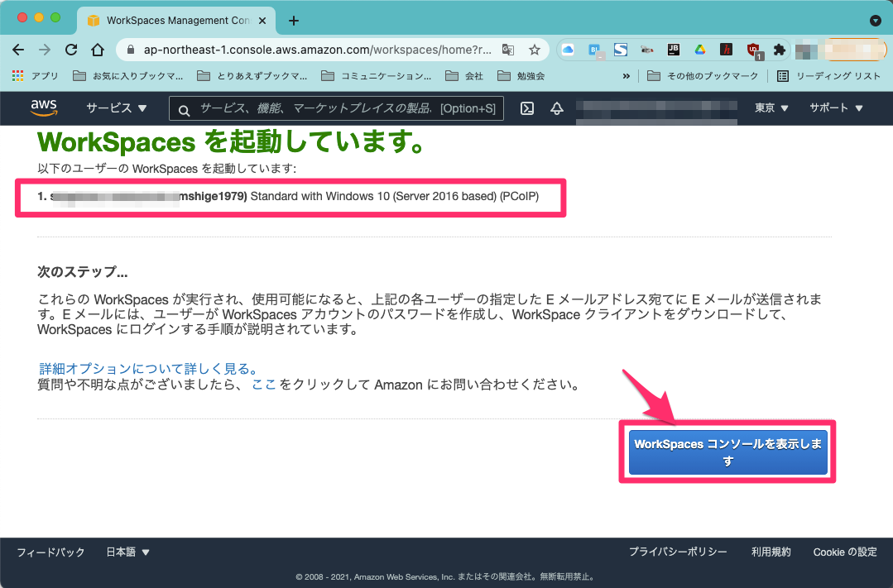The width and height of the screenshot is (893, 588).
Task: Open the browser extensions puzzle icon
Action: click(779, 50)
